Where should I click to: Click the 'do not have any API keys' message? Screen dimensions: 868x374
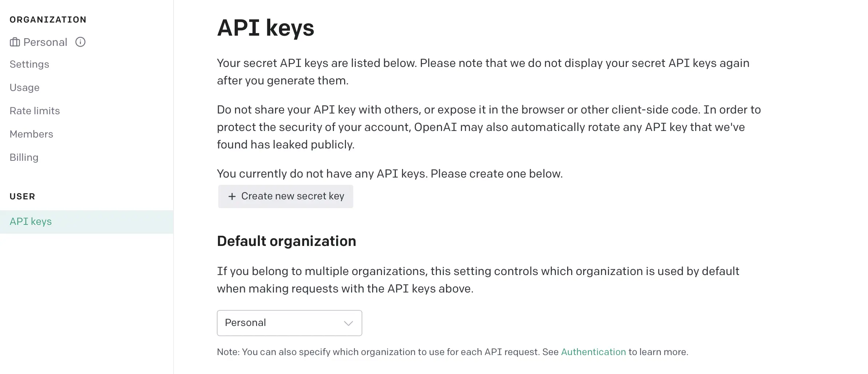tap(390, 174)
